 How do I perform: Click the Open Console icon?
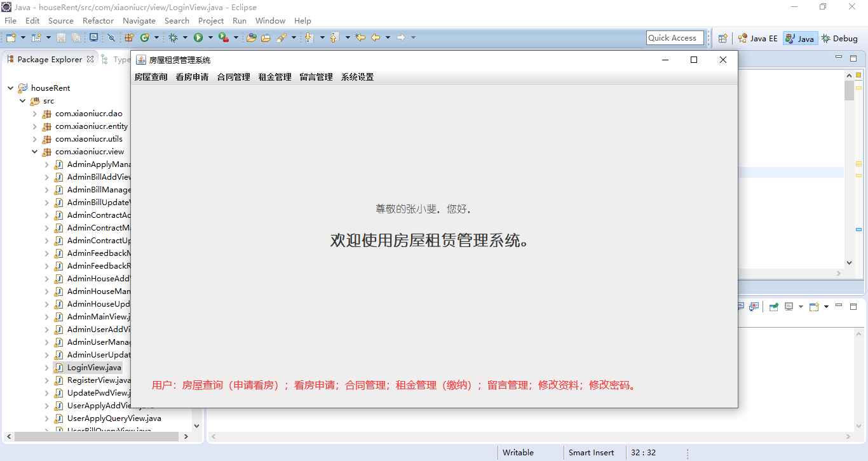814,306
